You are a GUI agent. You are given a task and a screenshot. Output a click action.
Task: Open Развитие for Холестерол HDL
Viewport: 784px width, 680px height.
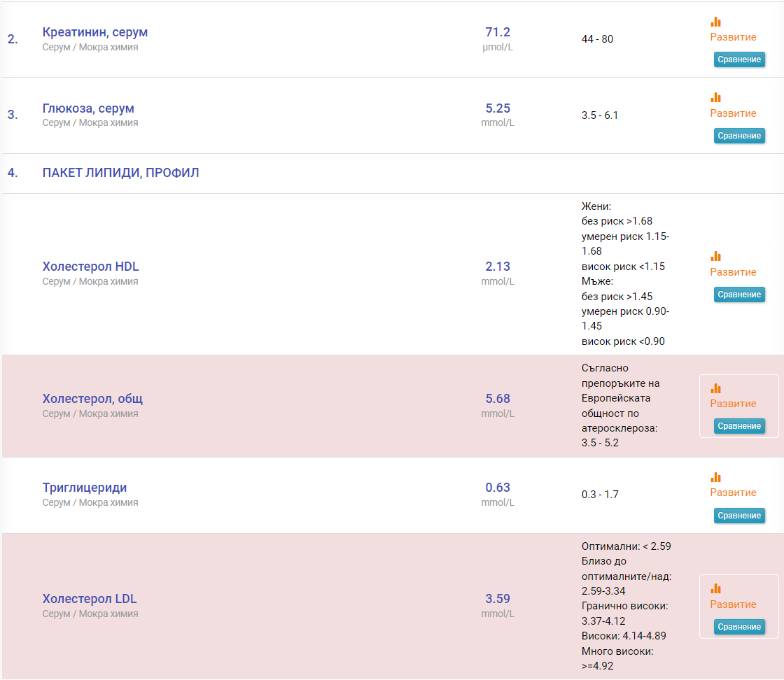tap(733, 272)
